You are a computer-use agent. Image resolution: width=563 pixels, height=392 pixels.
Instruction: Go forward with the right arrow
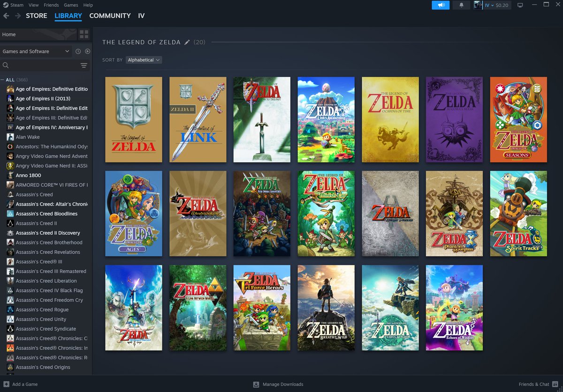pyautogui.click(x=18, y=15)
